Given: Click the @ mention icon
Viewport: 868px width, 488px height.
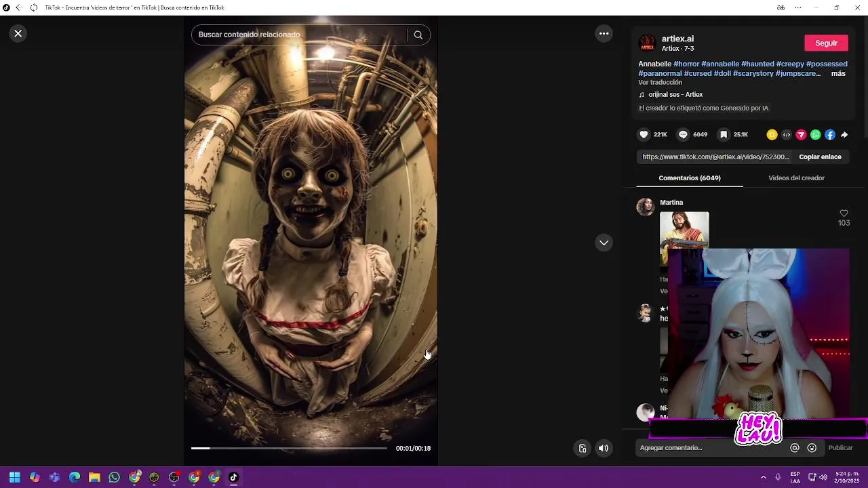Looking at the screenshot, I should [x=795, y=448].
